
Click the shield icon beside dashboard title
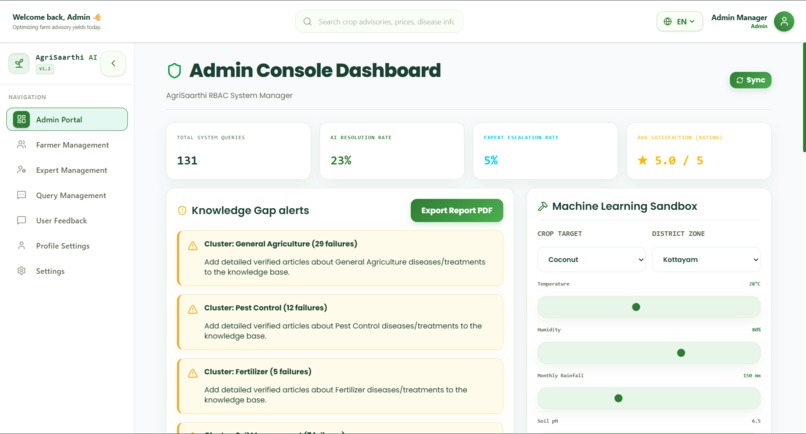click(174, 70)
